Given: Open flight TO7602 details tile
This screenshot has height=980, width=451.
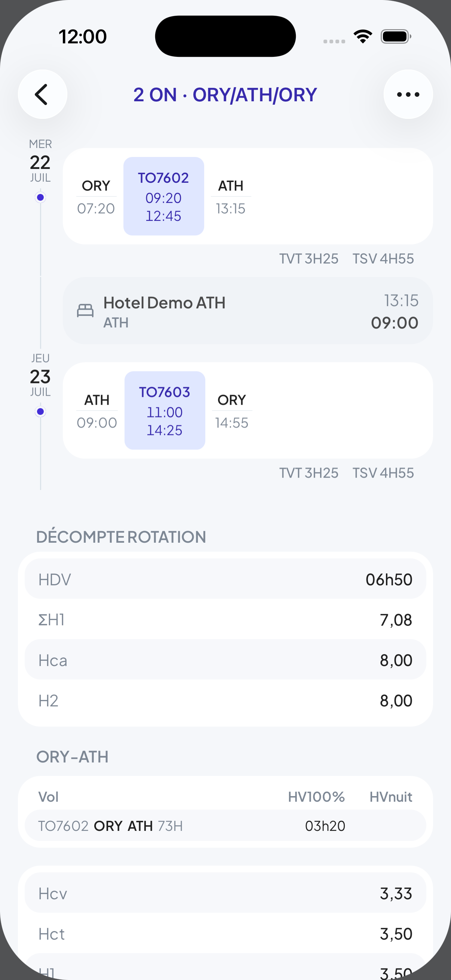Looking at the screenshot, I should click(164, 196).
